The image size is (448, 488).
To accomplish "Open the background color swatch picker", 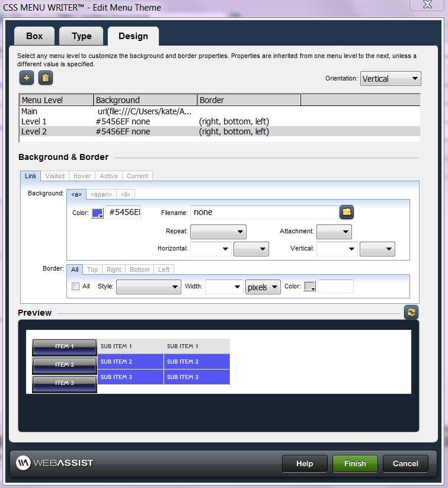I will coord(97,213).
